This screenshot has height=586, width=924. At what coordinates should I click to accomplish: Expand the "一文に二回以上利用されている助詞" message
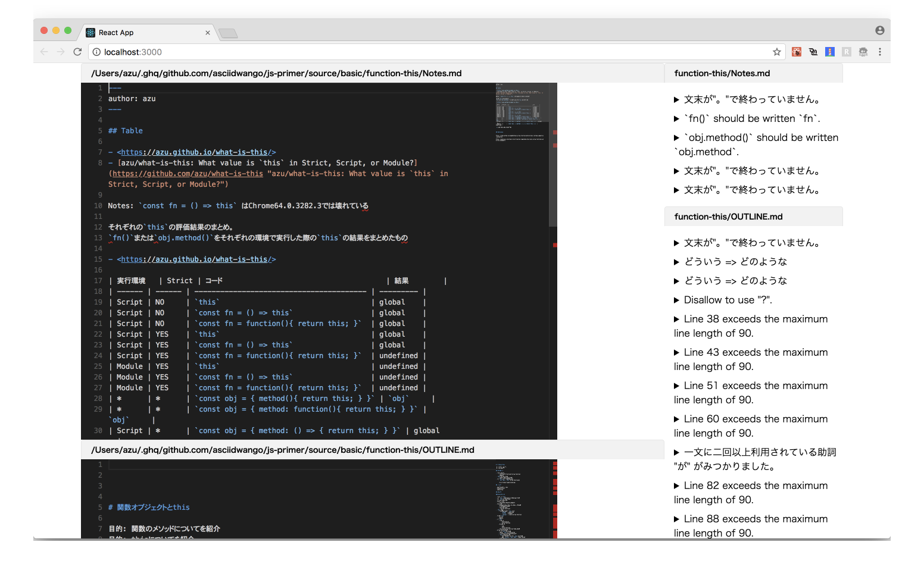coord(755,459)
